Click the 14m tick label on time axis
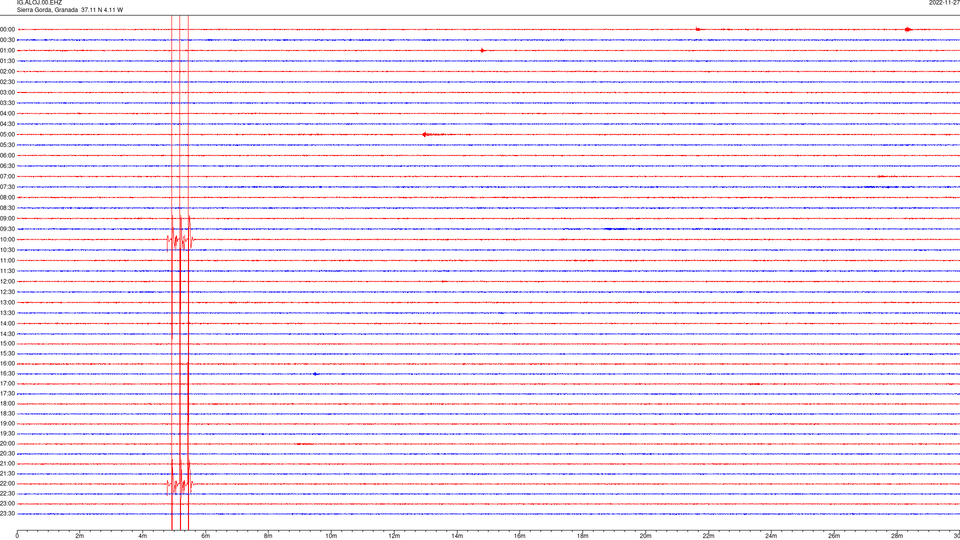The width and height of the screenshot is (960, 540). click(457, 536)
